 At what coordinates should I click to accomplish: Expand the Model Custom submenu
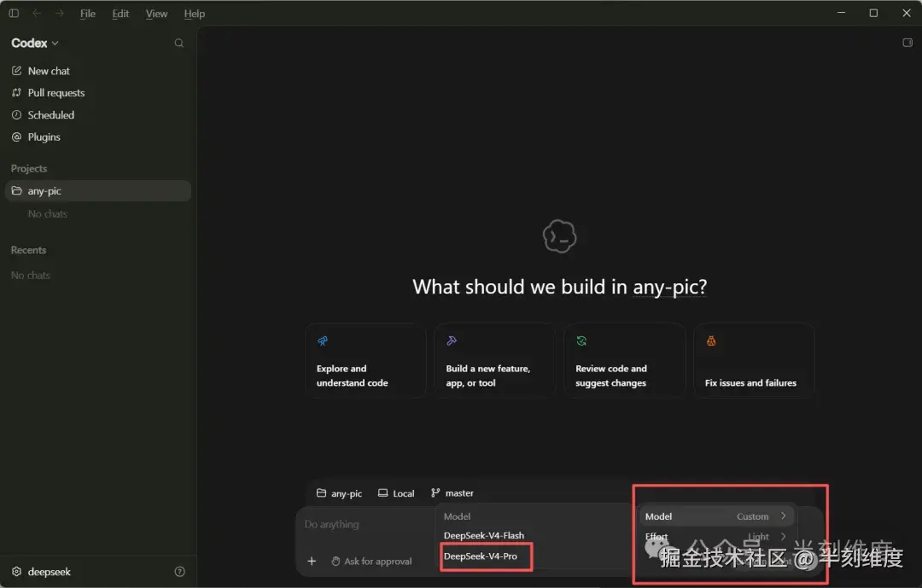pos(715,516)
